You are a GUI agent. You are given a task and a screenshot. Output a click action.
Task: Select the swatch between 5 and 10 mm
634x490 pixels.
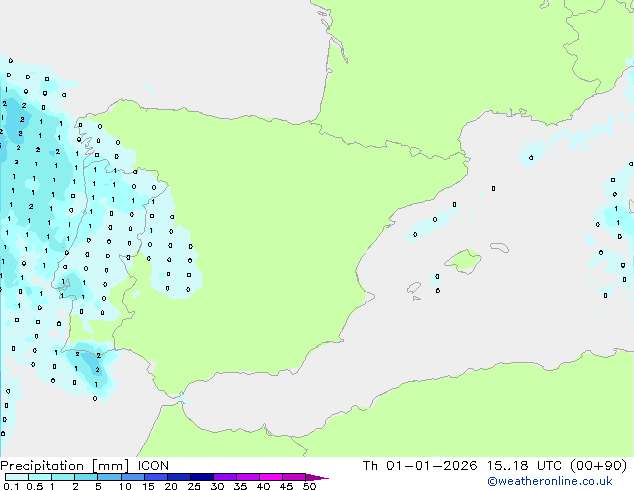click(110, 477)
